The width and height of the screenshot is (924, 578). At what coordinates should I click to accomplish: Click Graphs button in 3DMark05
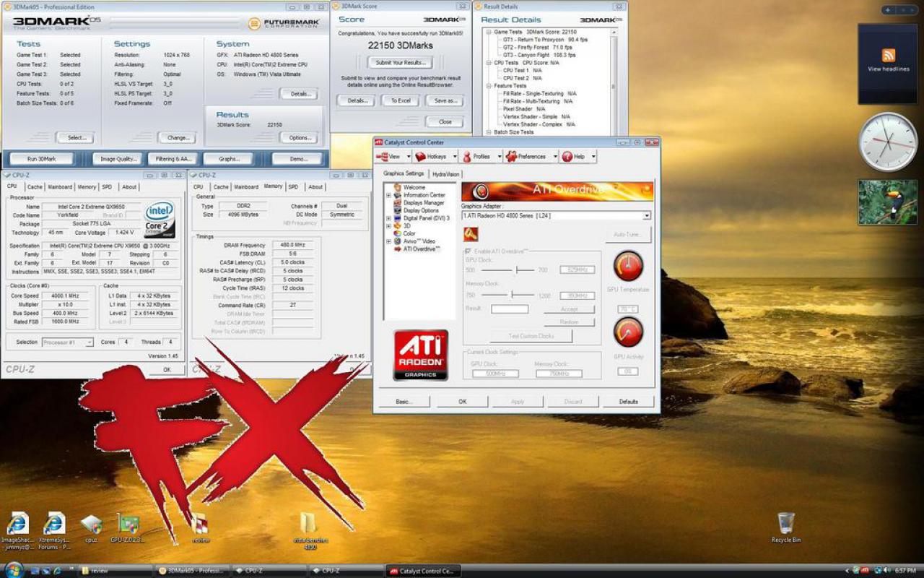point(228,159)
